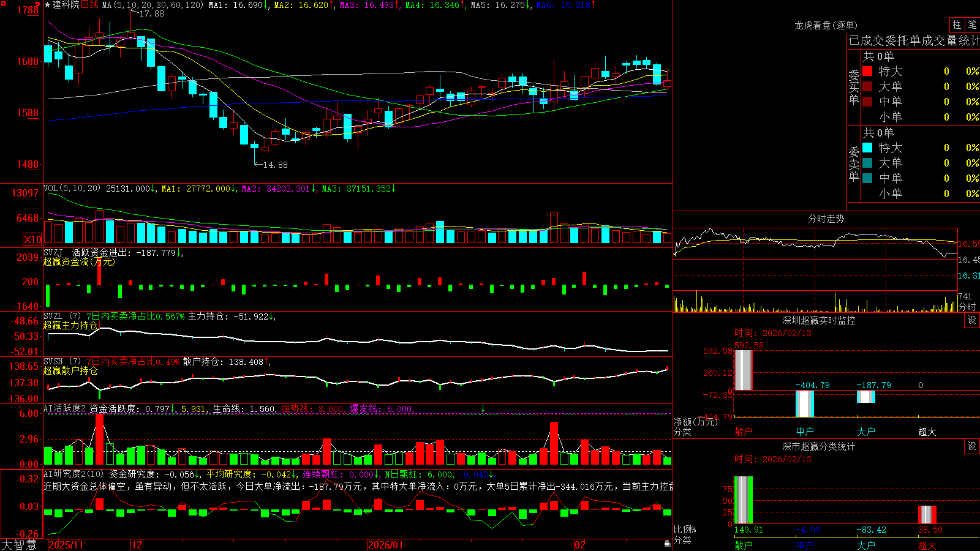
Task: Click the teal 大单 sell-order swatch
Action: pos(867,163)
